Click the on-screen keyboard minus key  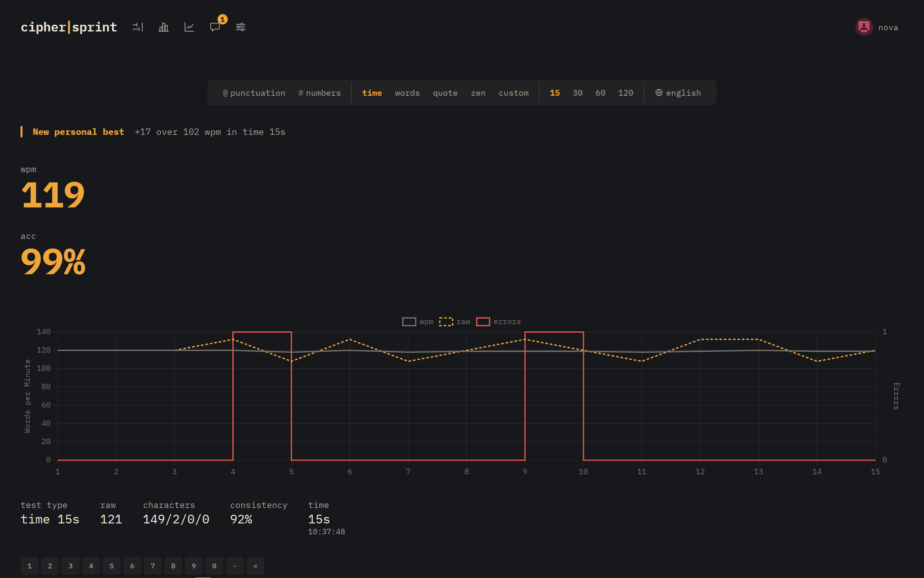click(235, 566)
